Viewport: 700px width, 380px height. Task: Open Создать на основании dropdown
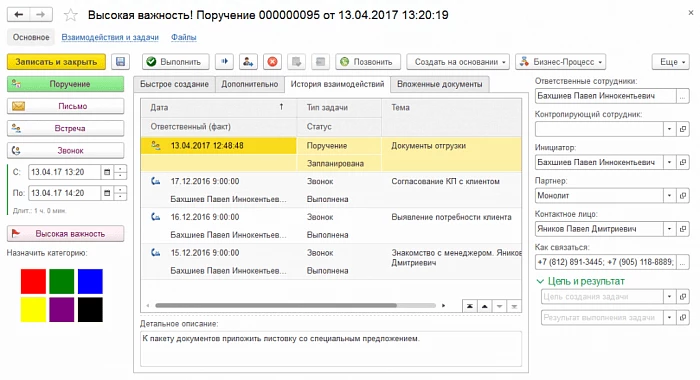[x=458, y=62]
